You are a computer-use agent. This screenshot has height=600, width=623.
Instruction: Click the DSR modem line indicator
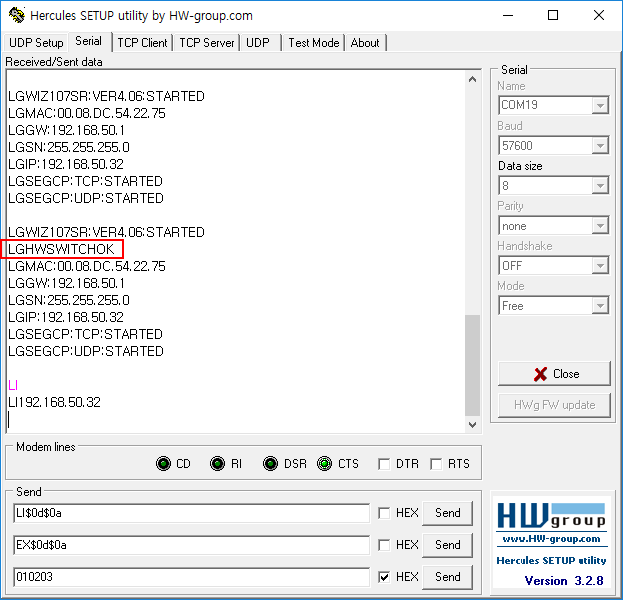[271, 464]
